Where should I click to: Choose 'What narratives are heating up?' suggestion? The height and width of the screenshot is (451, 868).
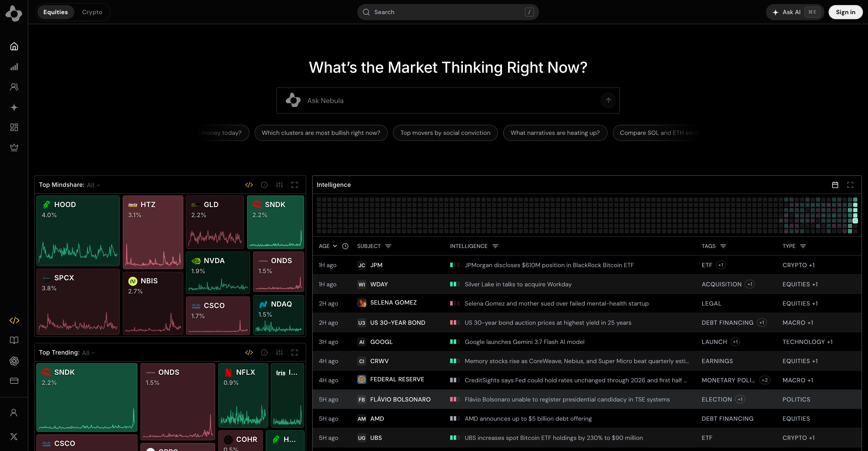coord(555,133)
